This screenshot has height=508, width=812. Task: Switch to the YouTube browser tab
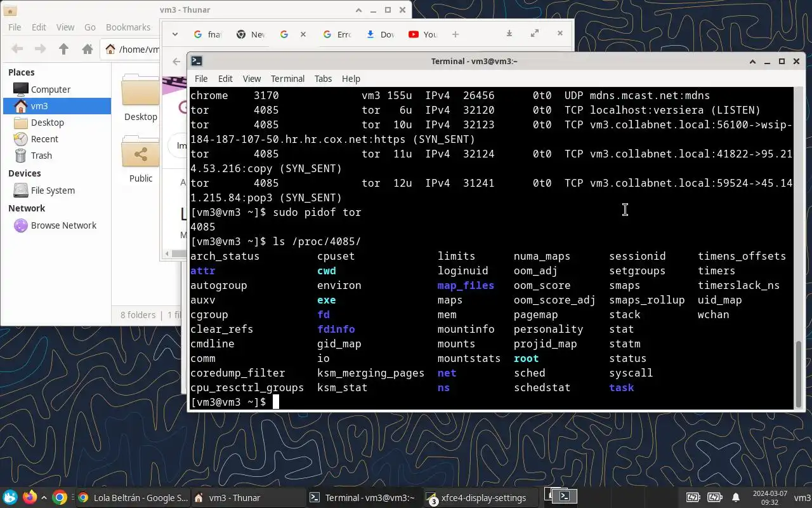423,34
